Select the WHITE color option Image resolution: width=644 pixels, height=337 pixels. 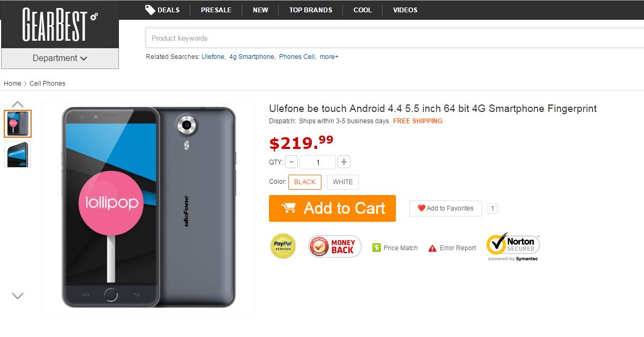[342, 182]
